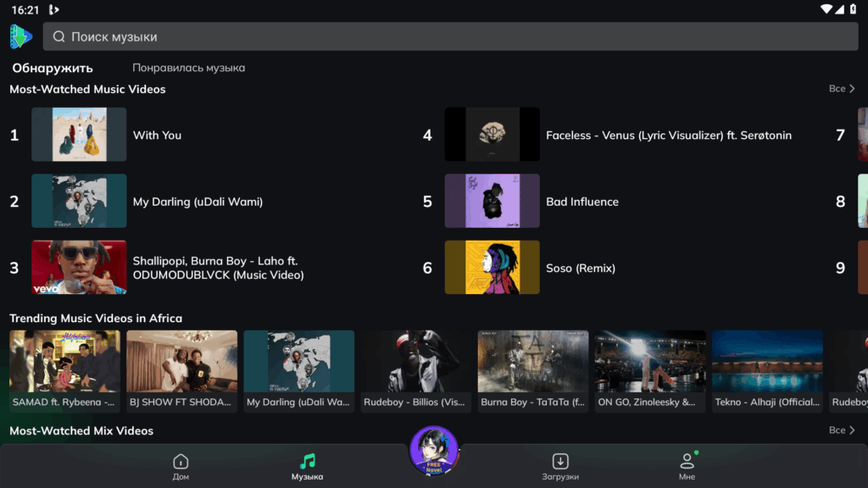Click the search magnifier icon
868x488 pixels.
(58, 36)
